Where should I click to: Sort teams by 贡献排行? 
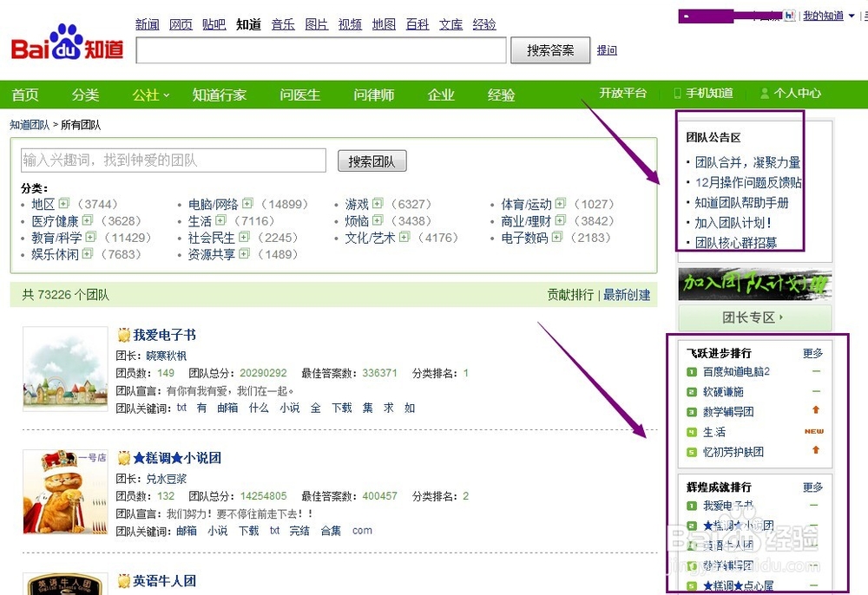click(x=570, y=295)
